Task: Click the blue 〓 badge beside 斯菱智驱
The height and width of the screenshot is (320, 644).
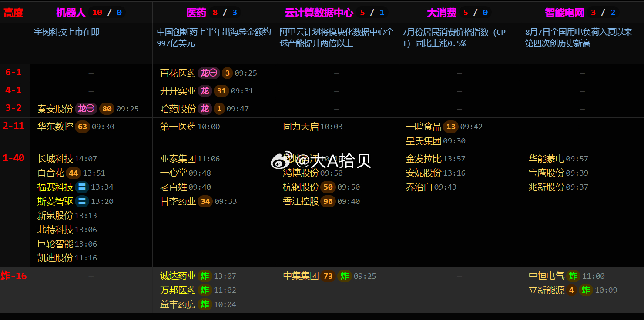Action: pos(82,201)
